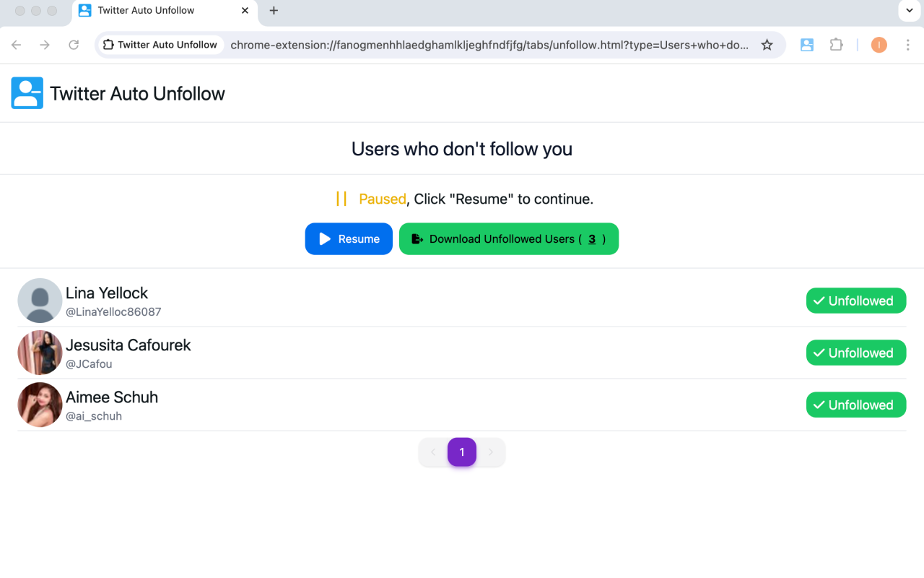Screen dimensions: 924x578
Task: Click the next page chevron in pagination
Action: (x=491, y=452)
